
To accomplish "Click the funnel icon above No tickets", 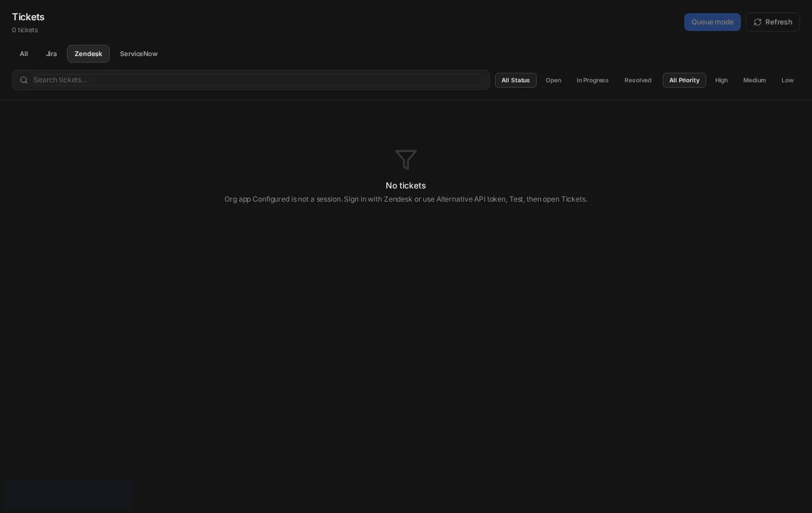I will tap(406, 159).
